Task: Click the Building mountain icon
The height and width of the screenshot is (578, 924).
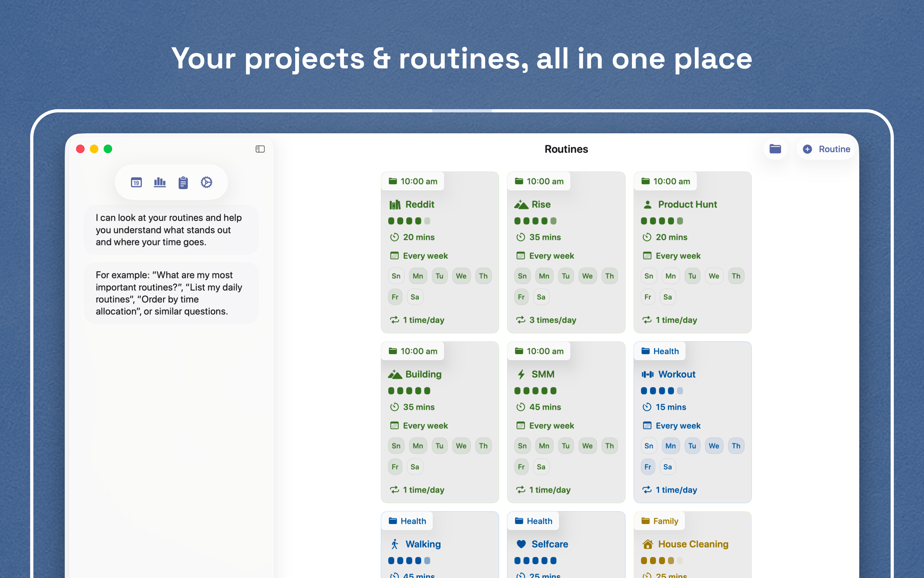Action: tap(395, 374)
